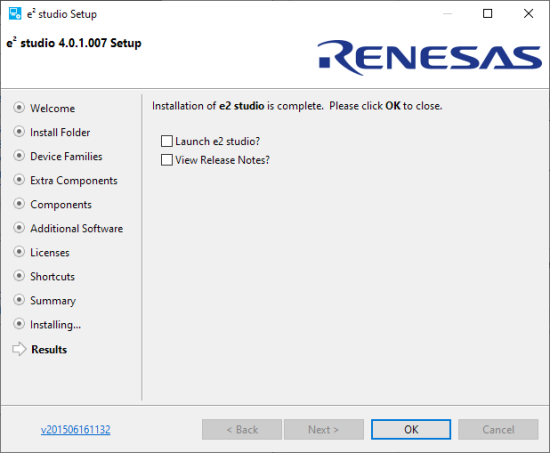550x453 pixels.
Task: Click the installation complete message text
Action: [297, 106]
